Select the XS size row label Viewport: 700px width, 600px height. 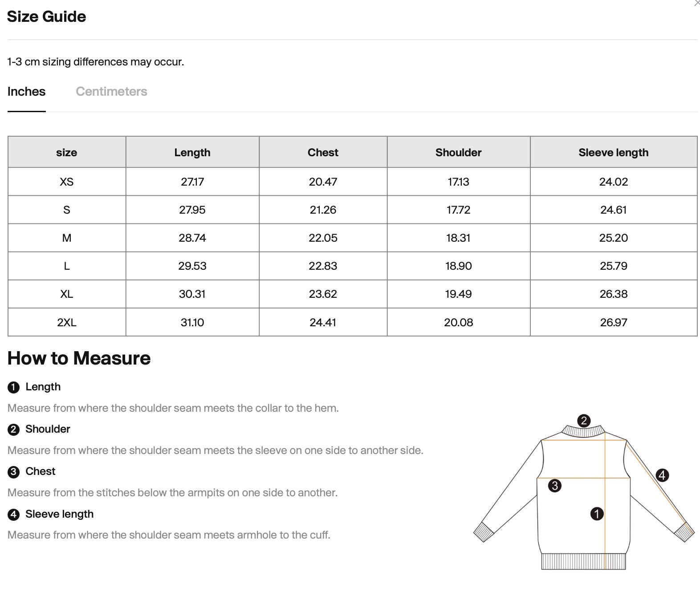tap(67, 182)
